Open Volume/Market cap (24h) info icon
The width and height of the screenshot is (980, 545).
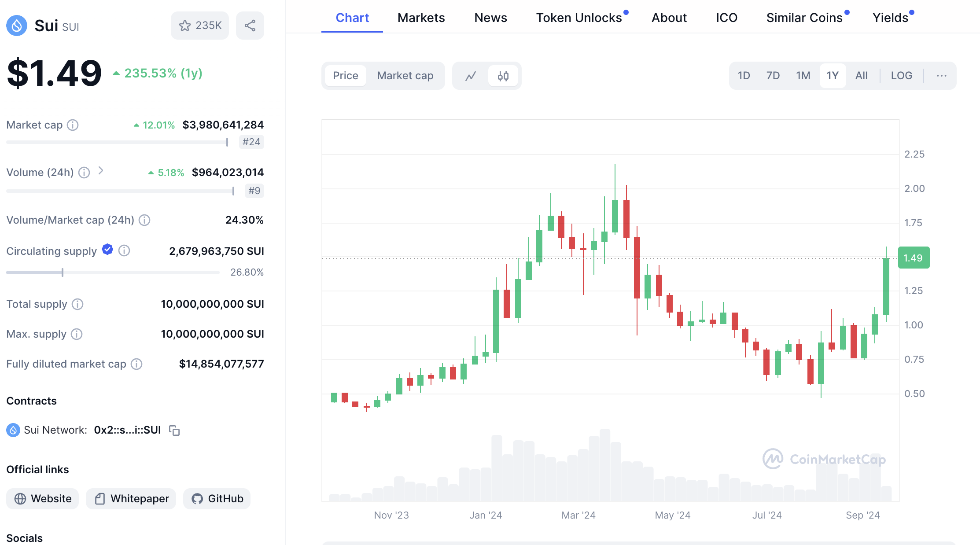click(x=144, y=220)
